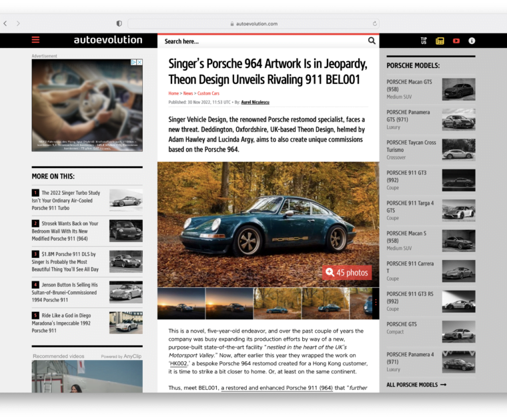Viewport: 507px width, 420px height.
Task: Click the privacy shield icon in toolbar
Action: click(119, 23)
